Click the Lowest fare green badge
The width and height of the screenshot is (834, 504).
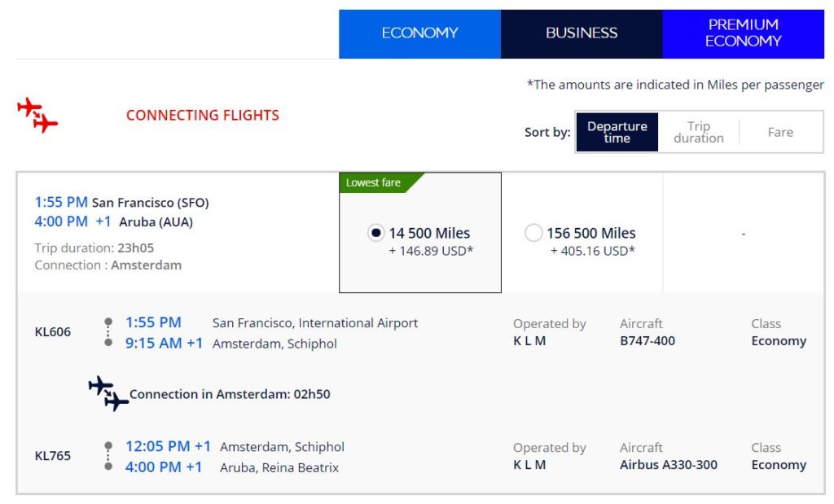375,182
